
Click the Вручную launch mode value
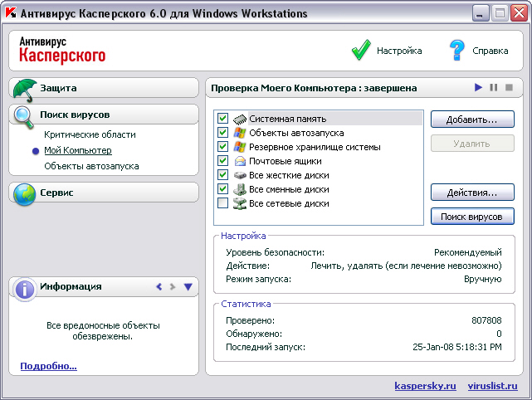pos(483,279)
